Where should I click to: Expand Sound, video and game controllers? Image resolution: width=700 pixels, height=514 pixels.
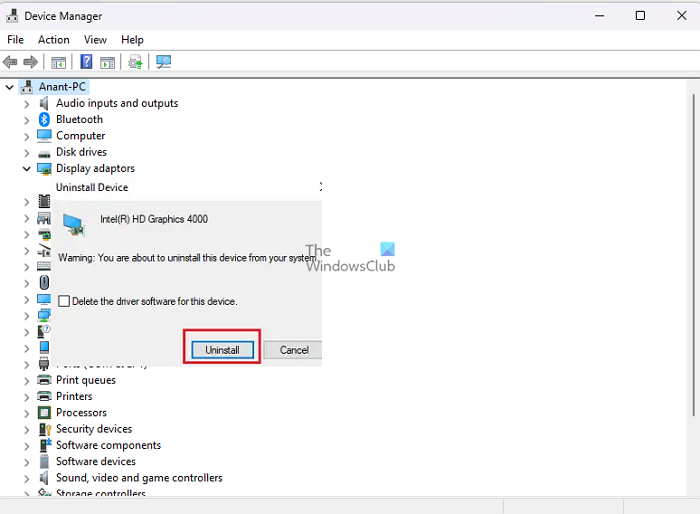pyautogui.click(x=27, y=479)
